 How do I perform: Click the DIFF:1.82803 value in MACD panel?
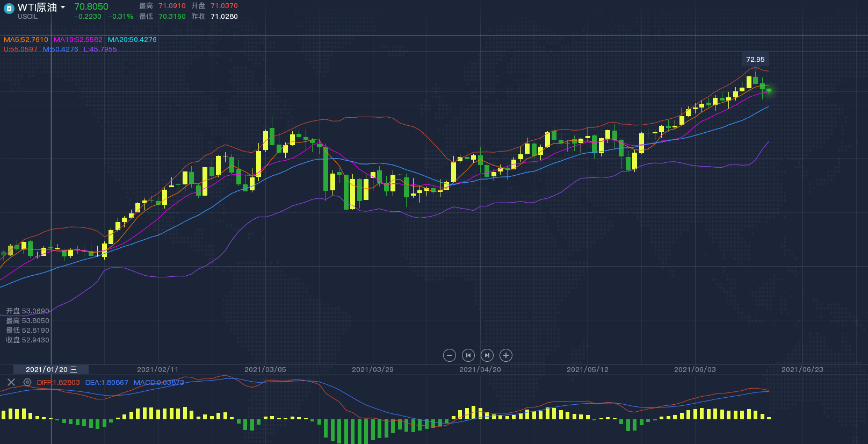pos(58,383)
